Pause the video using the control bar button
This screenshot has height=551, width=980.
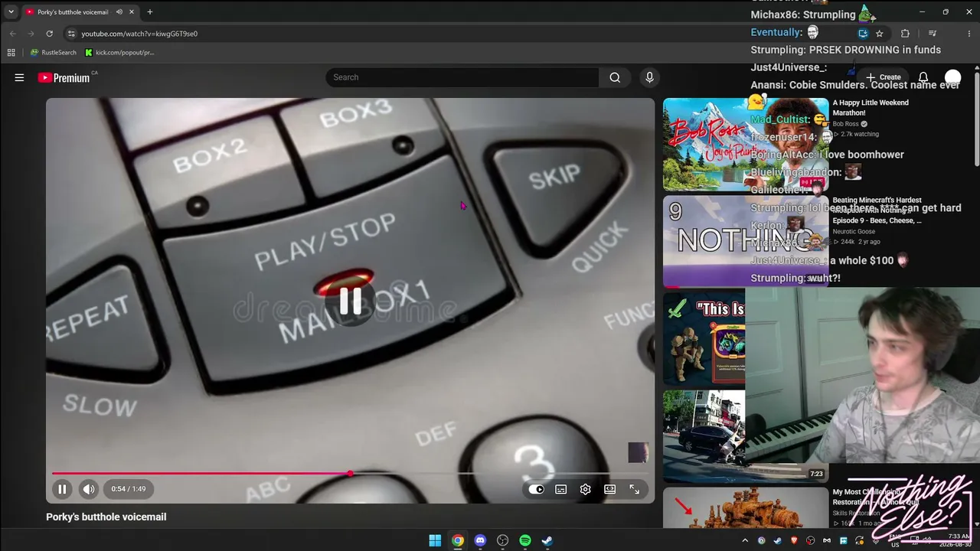[x=62, y=489]
